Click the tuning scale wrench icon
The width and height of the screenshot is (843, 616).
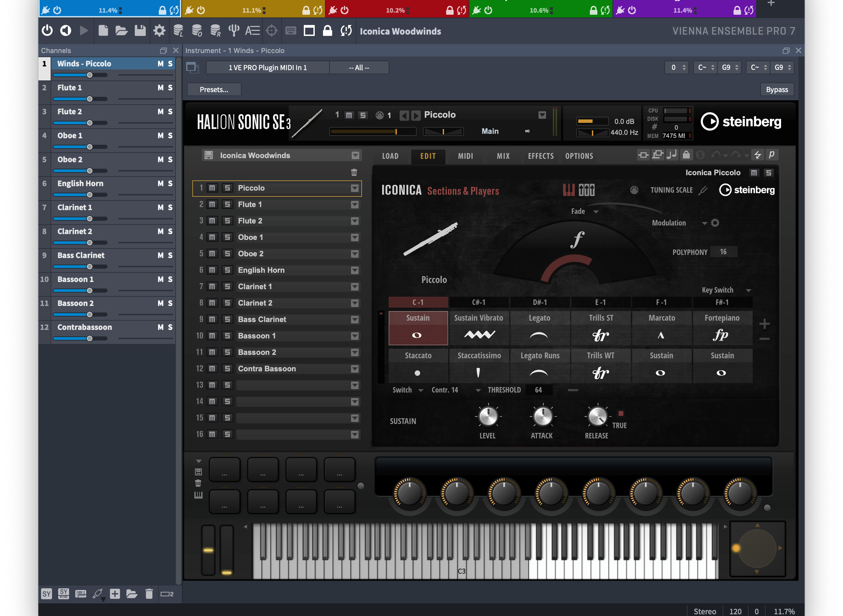[703, 191]
